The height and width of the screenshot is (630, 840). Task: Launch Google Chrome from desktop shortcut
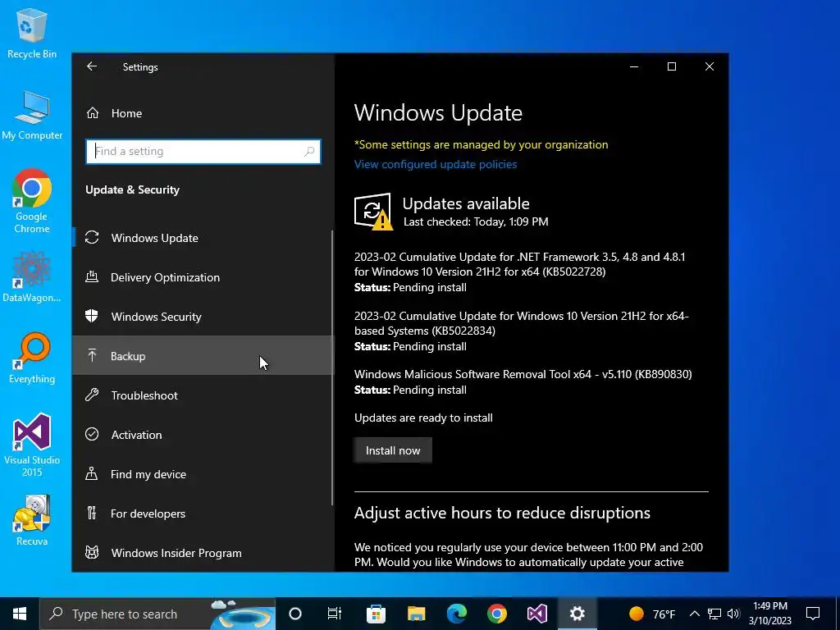click(x=32, y=201)
